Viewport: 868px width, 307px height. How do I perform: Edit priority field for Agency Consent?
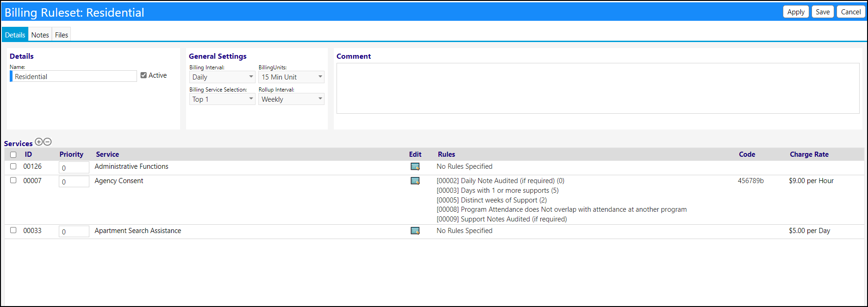click(74, 182)
